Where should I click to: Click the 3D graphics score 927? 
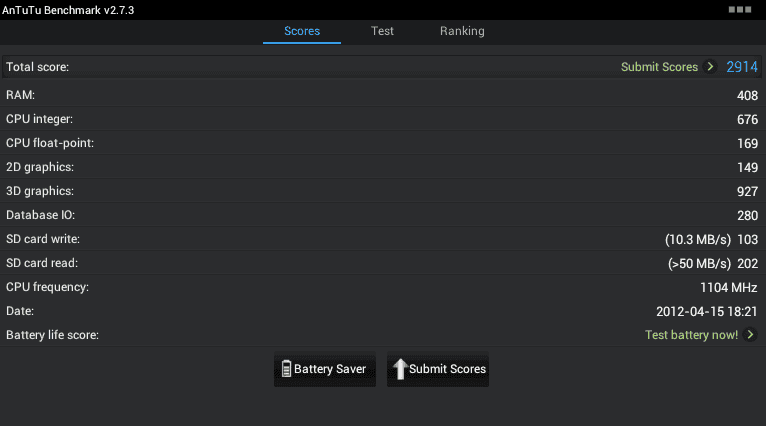(x=747, y=191)
